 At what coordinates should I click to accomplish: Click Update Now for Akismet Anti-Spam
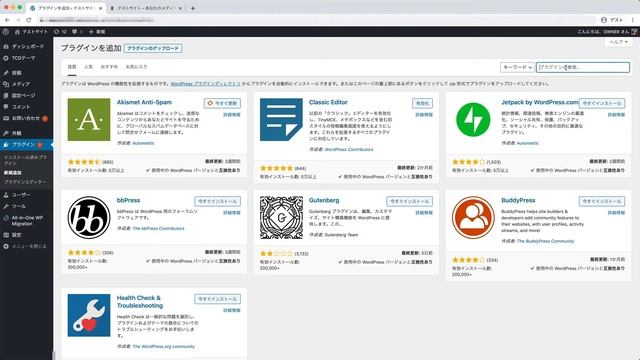[x=222, y=103]
